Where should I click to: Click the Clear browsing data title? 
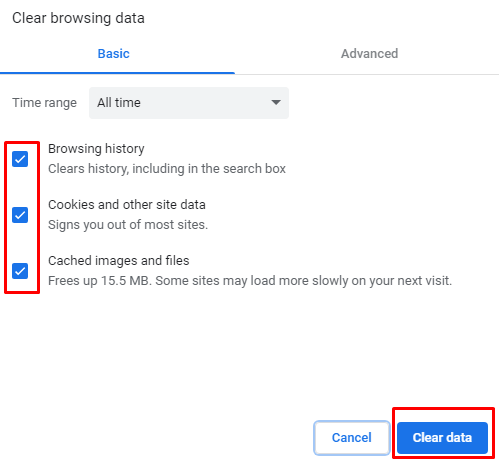[78, 18]
